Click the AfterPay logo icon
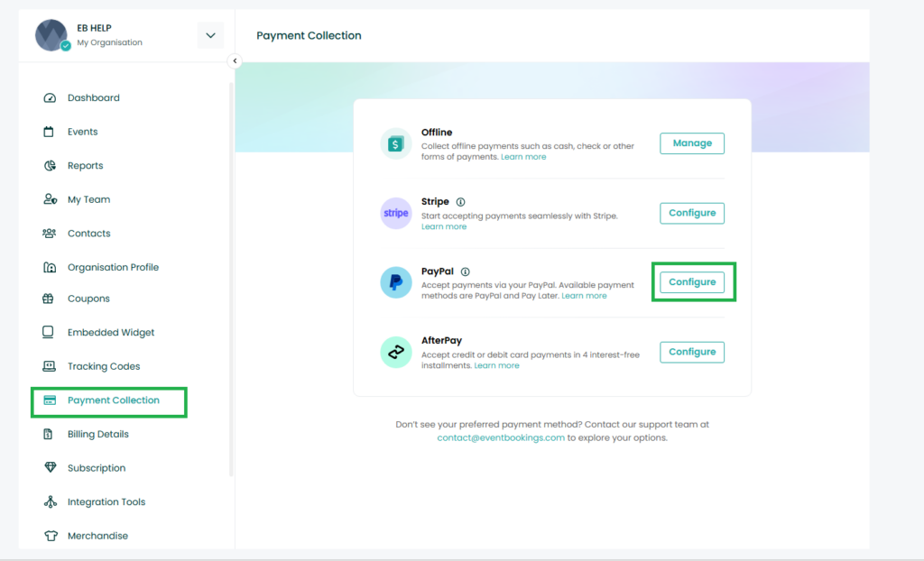This screenshot has width=924, height=561. pos(396,353)
